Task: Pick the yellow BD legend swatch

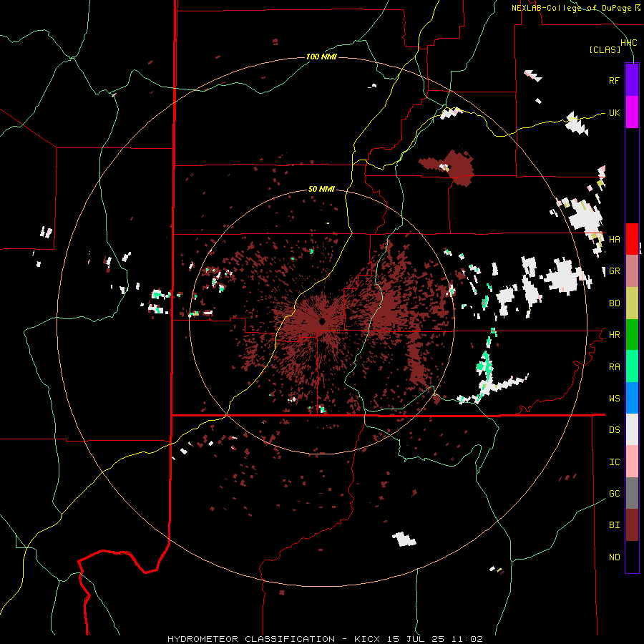Action: click(632, 303)
